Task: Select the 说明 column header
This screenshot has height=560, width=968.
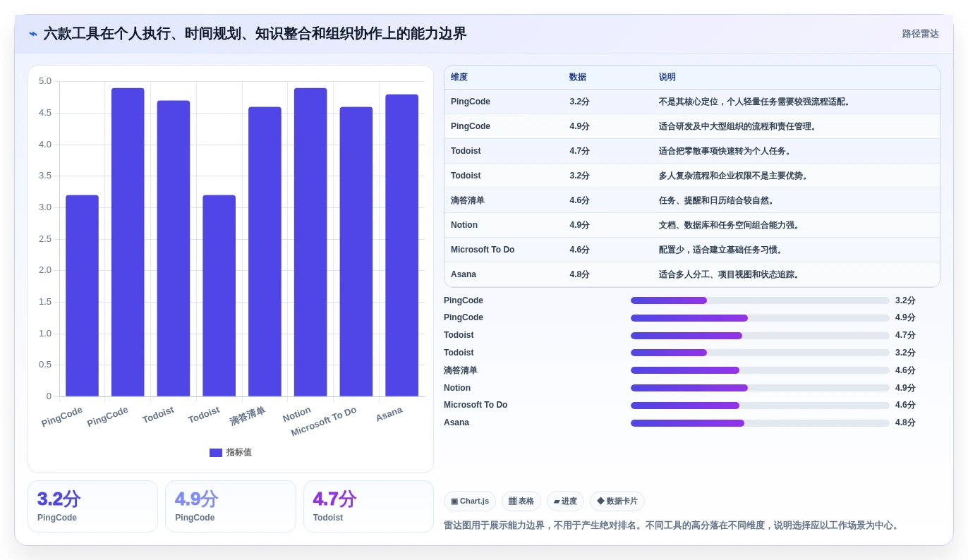Action: tap(667, 78)
